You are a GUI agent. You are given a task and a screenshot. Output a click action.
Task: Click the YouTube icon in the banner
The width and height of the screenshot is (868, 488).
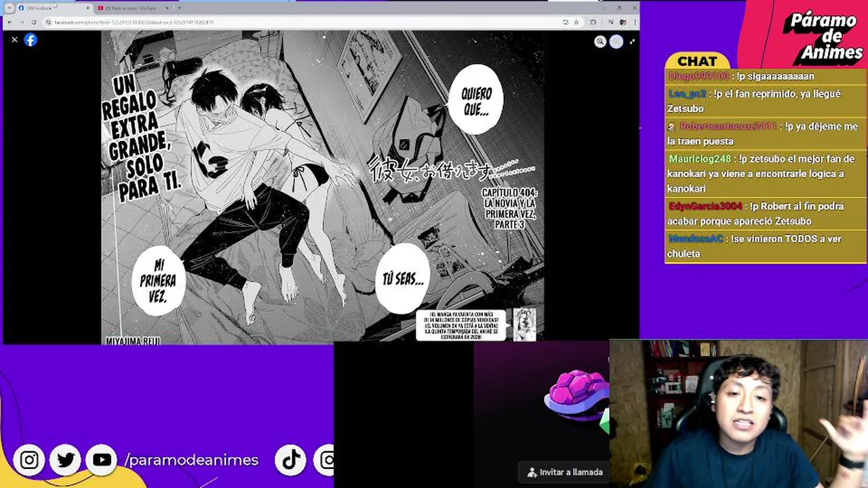102,460
